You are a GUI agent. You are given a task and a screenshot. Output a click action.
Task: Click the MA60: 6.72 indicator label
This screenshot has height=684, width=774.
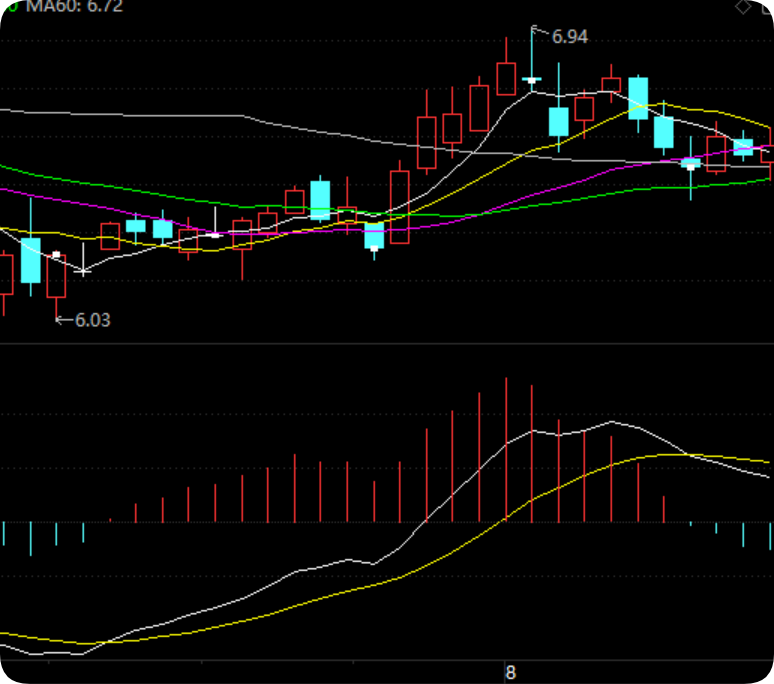(74, 6)
